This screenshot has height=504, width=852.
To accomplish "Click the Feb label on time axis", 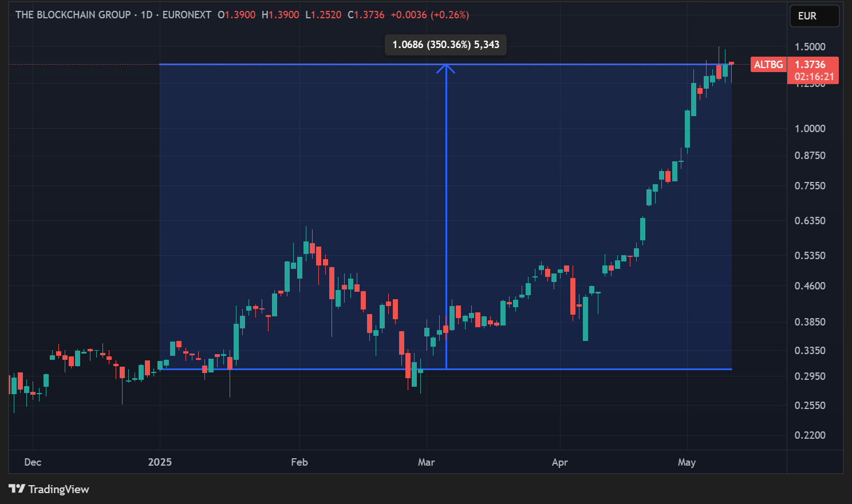I will [x=299, y=462].
